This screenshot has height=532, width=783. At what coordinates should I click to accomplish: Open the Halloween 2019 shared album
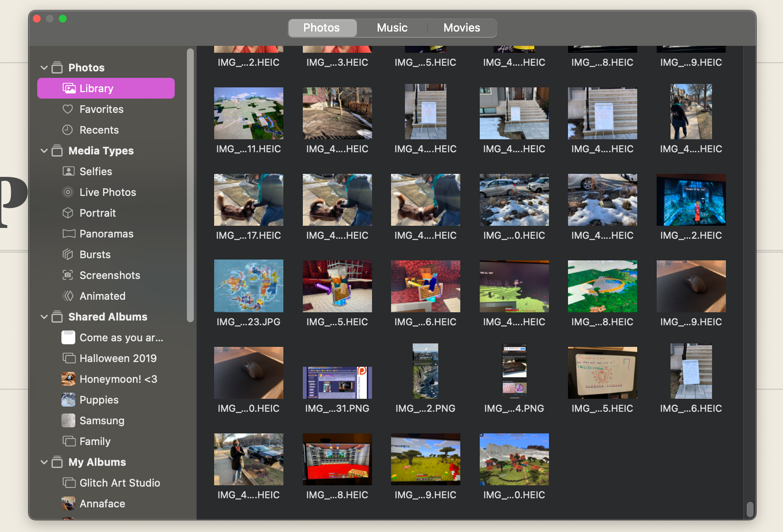118,359
